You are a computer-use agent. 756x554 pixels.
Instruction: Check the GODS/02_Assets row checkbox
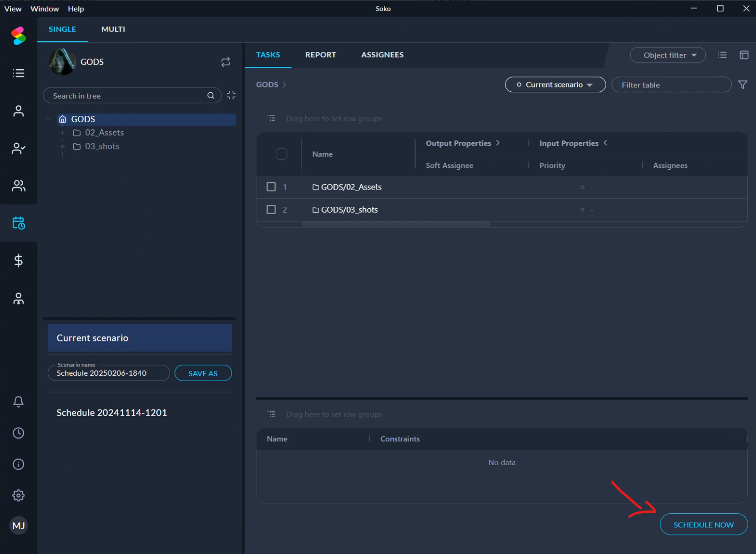[x=271, y=187]
